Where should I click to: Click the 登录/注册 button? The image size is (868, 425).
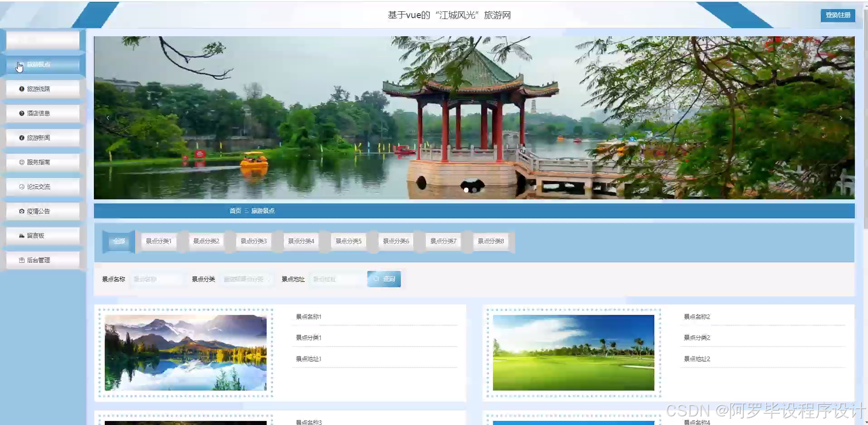[838, 15]
